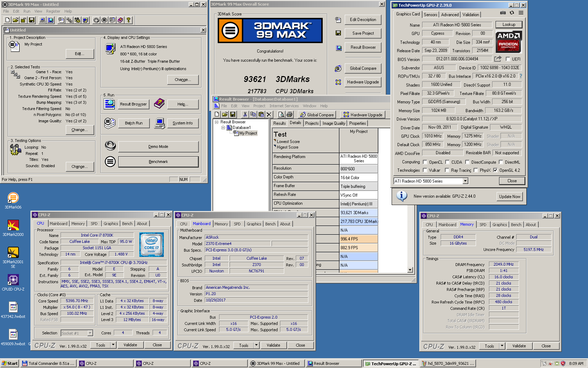The height and width of the screenshot is (368, 588).
Task: Open the CPUID CPU-Z desktop shortcut
Action: 13,282
